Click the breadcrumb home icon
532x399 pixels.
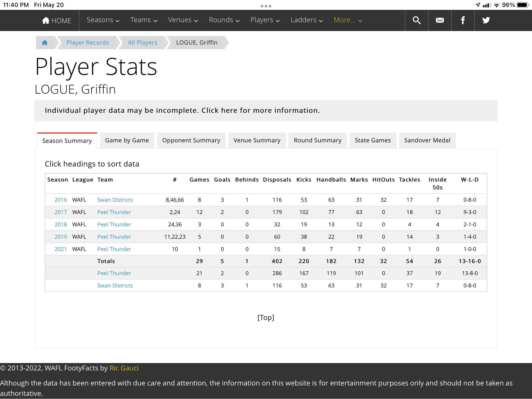[45, 43]
